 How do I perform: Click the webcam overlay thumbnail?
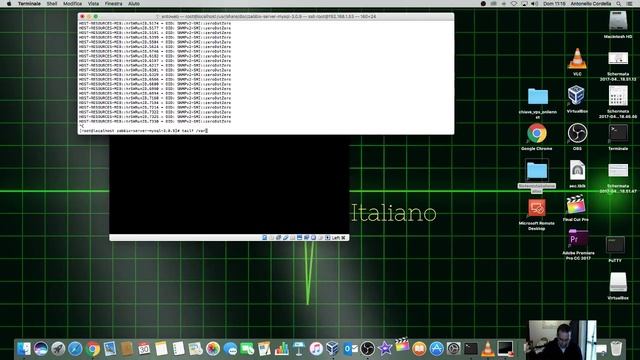click(562, 340)
